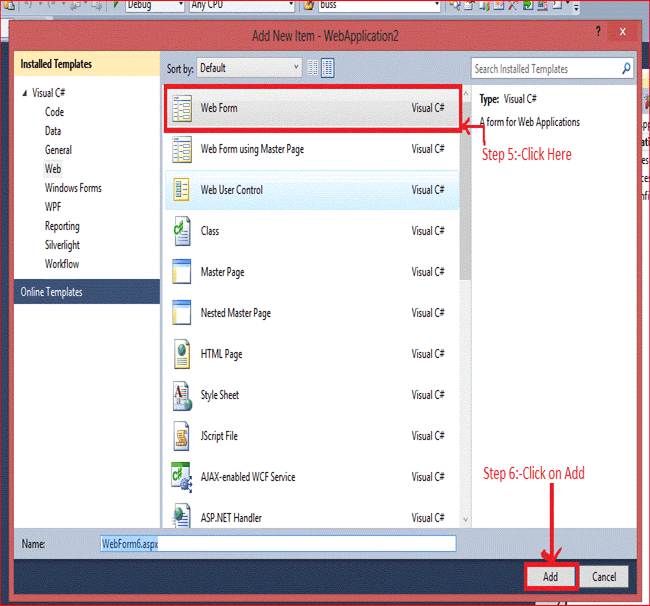Pick the Class template icon
650x606 pixels.
(x=182, y=231)
